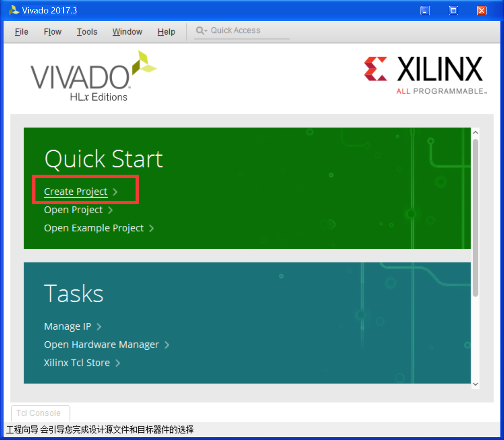The width and height of the screenshot is (504, 440).
Task: Close the Vivado 2017.3 window
Action: pos(482,11)
